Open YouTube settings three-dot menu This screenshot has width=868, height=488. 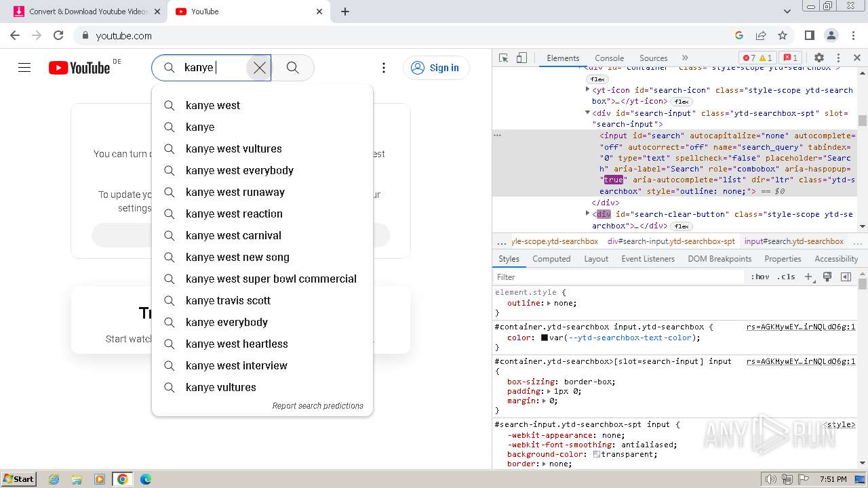click(384, 68)
